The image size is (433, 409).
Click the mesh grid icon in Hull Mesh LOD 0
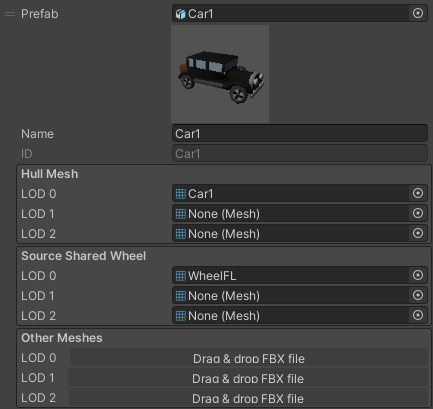click(180, 194)
